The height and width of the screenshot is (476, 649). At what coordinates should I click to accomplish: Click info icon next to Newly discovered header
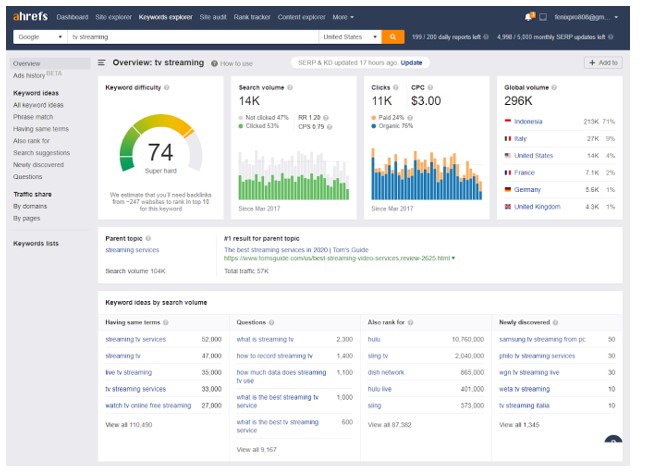tap(555, 322)
